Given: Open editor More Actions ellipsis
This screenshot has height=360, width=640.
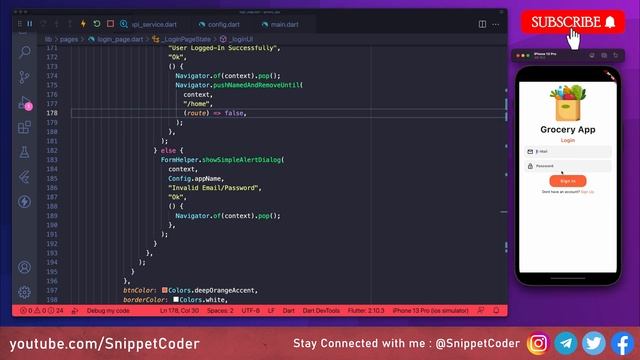Looking at the screenshot, I should pos(496,24).
